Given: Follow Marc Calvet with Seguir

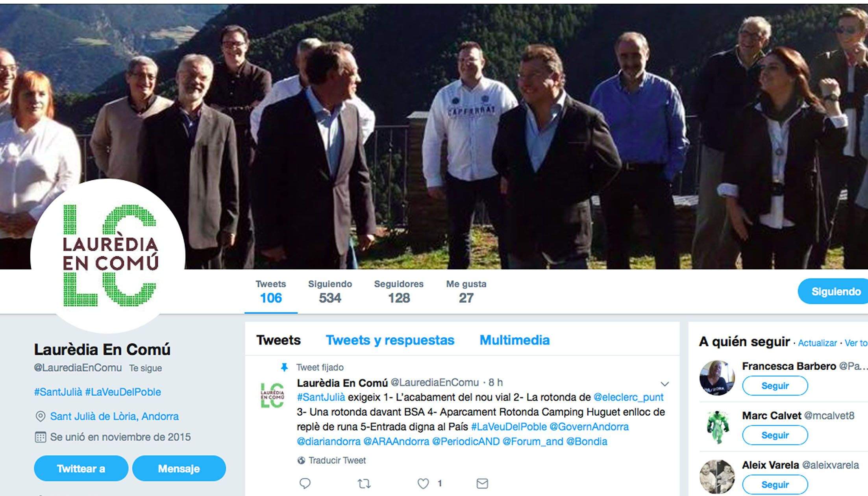Looking at the screenshot, I should (775, 435).
